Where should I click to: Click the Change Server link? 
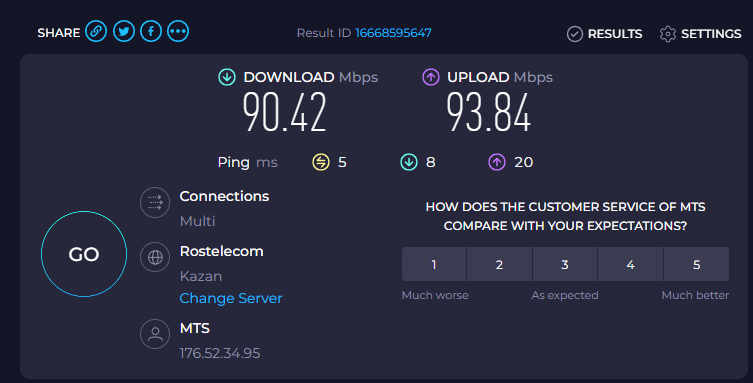coord(231,299)
